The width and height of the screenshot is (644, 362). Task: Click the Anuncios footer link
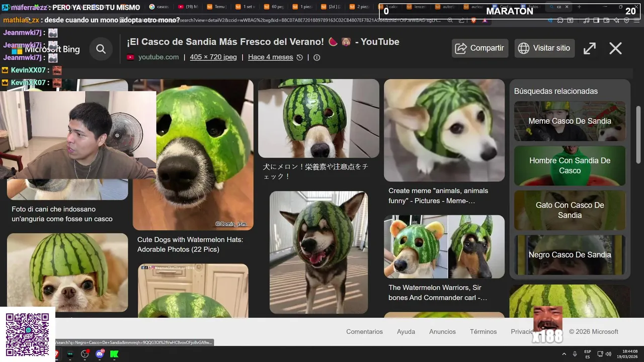coord(442,332)
